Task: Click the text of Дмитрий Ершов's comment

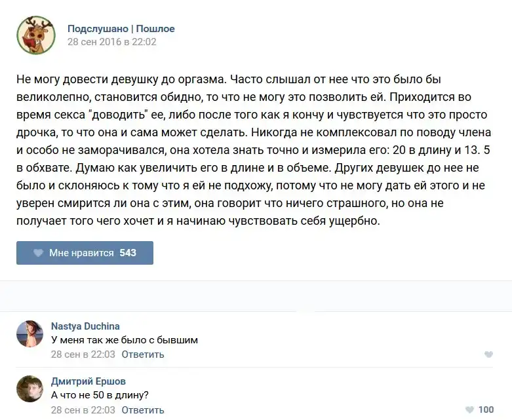Action: tap(100, 395)
